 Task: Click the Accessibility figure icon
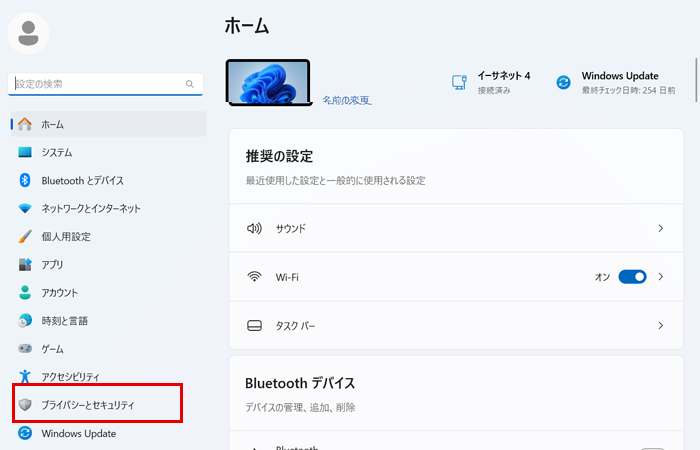(x=25, y=376)
